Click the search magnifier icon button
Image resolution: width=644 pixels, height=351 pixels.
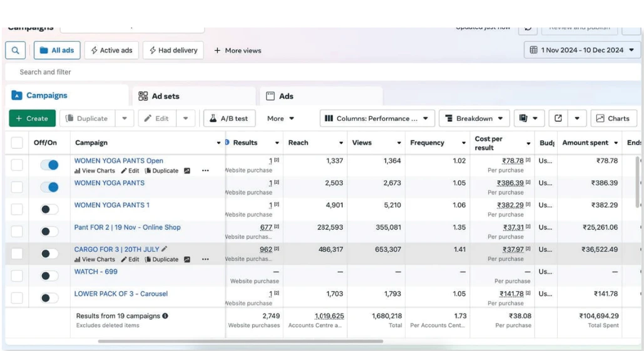click(15, 51)
